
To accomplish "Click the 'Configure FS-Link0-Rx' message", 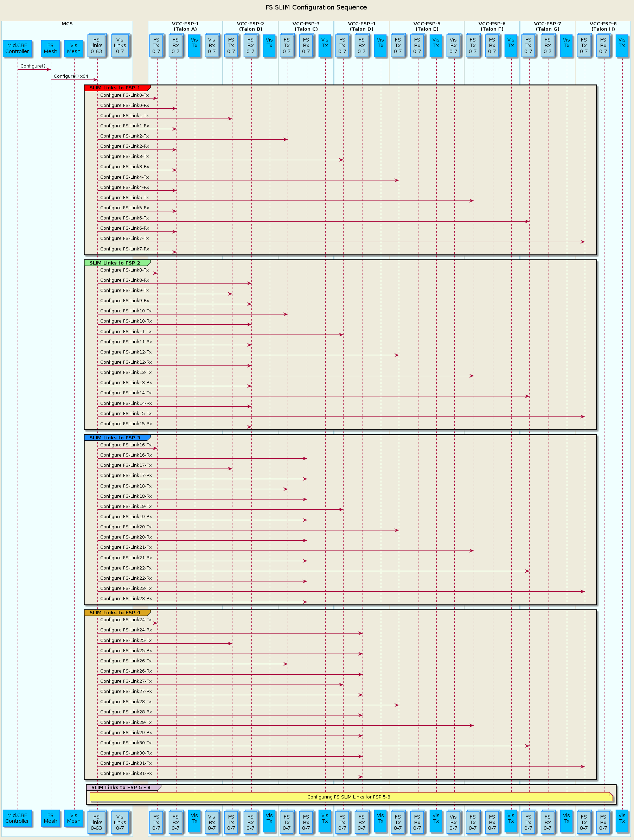I will pos(124,106).
